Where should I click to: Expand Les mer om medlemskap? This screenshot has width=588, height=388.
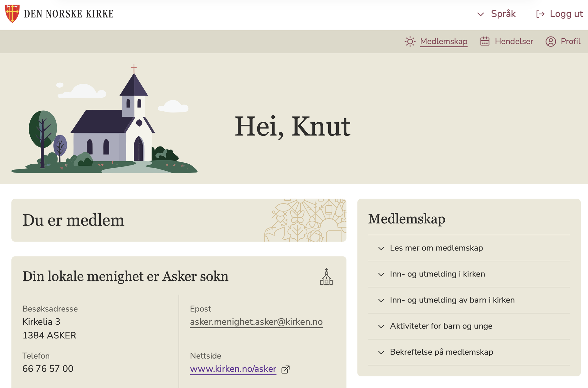coord(436,248)
